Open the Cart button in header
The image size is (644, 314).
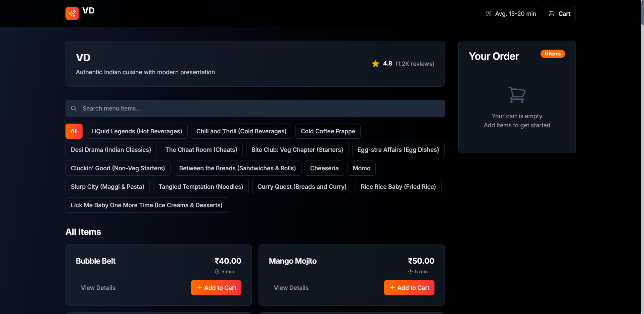pyautogui.click(x=559, y=14)
